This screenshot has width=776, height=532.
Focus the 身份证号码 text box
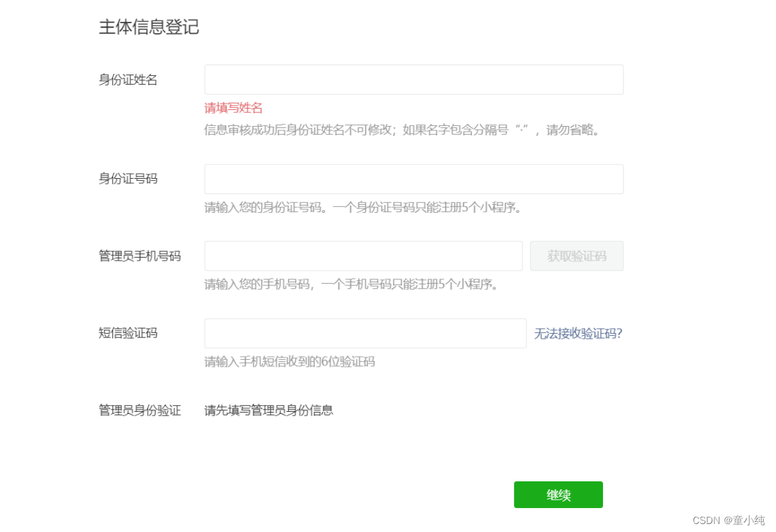[413, 179]
